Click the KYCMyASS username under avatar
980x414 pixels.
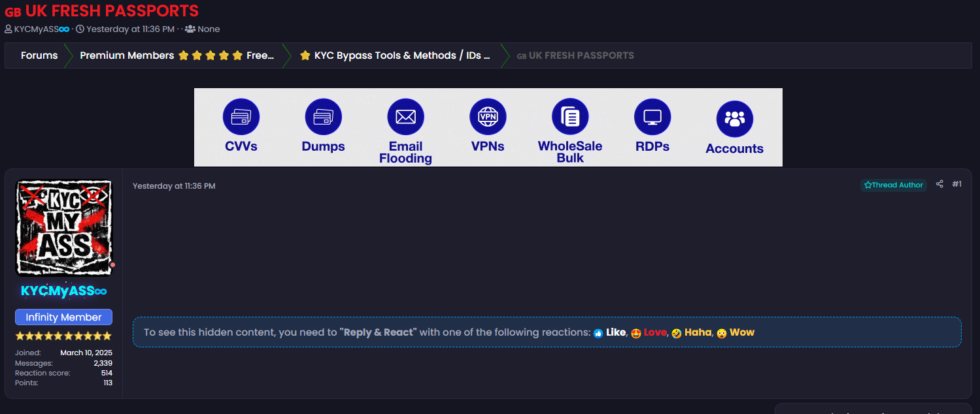(x=63, y=291)
